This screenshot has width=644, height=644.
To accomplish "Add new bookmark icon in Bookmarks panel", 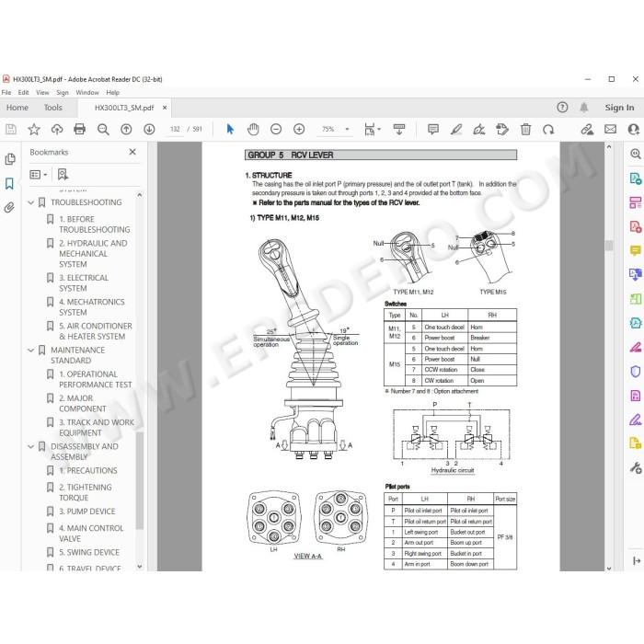I will tap(63, 175).
